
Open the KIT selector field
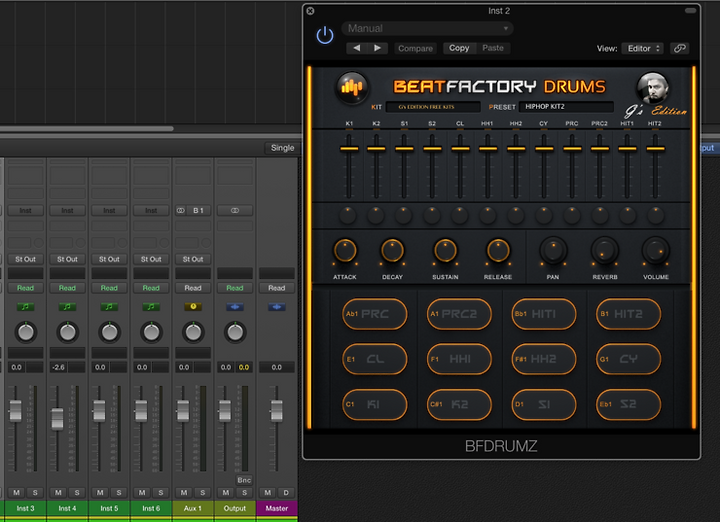click(433, 107)
